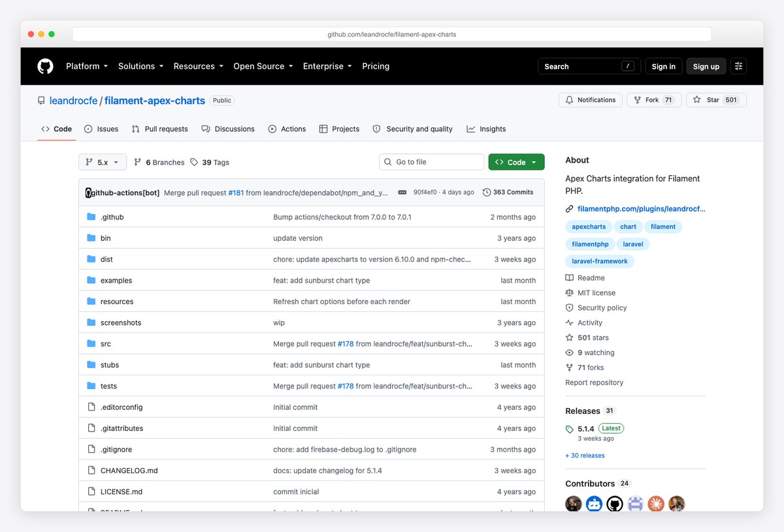Open commit hash 90f4ef0

425,193
